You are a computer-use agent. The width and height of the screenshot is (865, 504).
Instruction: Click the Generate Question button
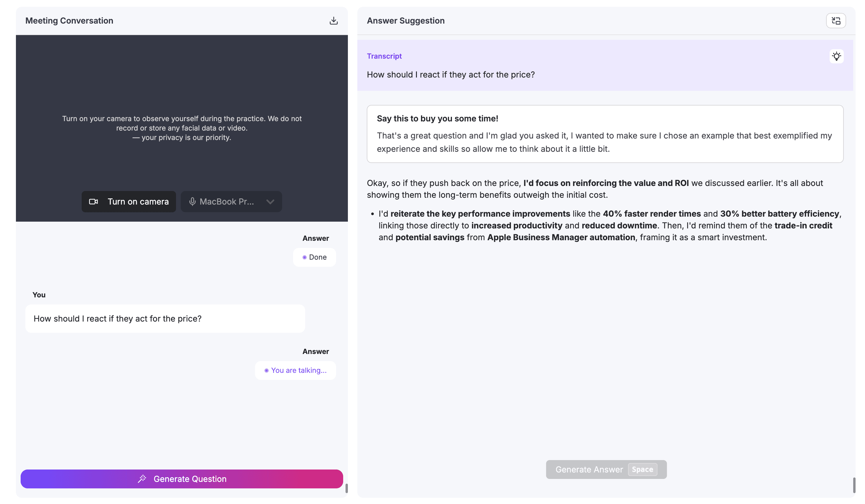click(x=182, y=479)
